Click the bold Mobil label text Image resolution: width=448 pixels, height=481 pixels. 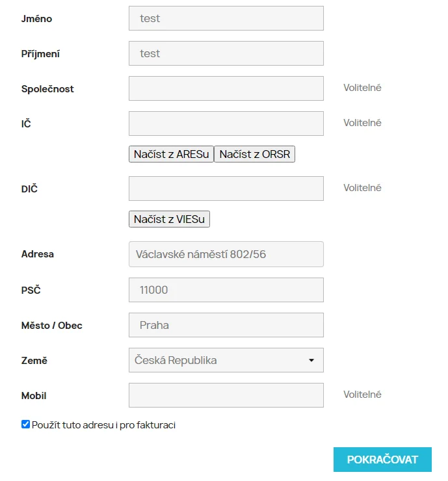(x=34, y=396)
